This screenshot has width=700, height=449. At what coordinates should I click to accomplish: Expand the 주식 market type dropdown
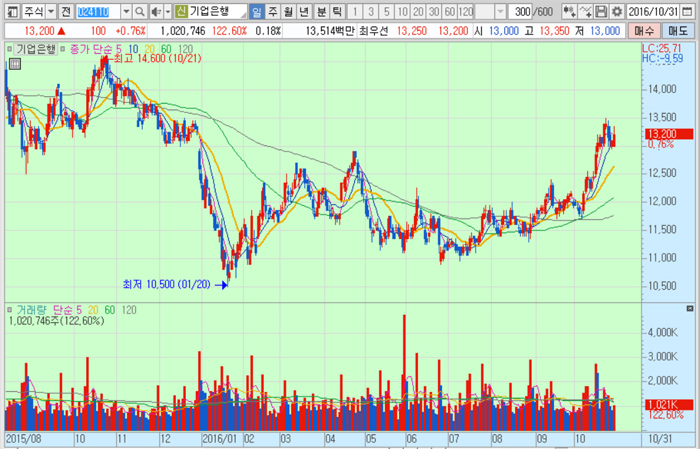[x=50, y=11]
